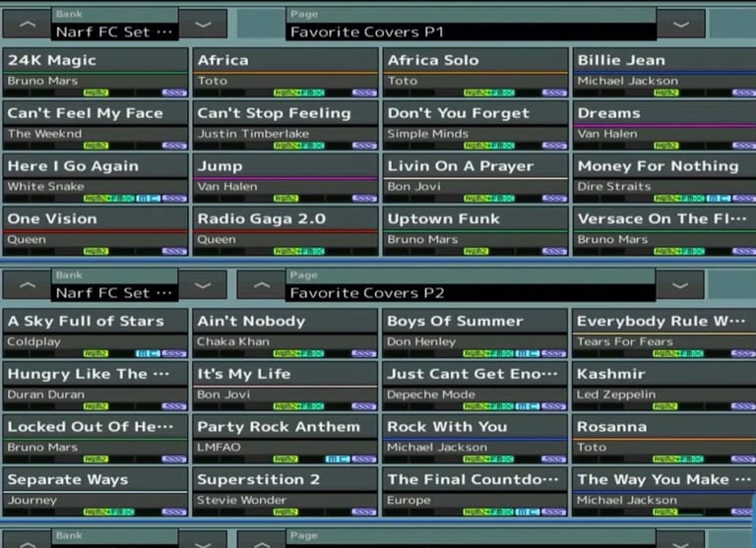Click the SSS tag on Uptown Funk
This screenshot has height=548, width=756.
[554, 251]
